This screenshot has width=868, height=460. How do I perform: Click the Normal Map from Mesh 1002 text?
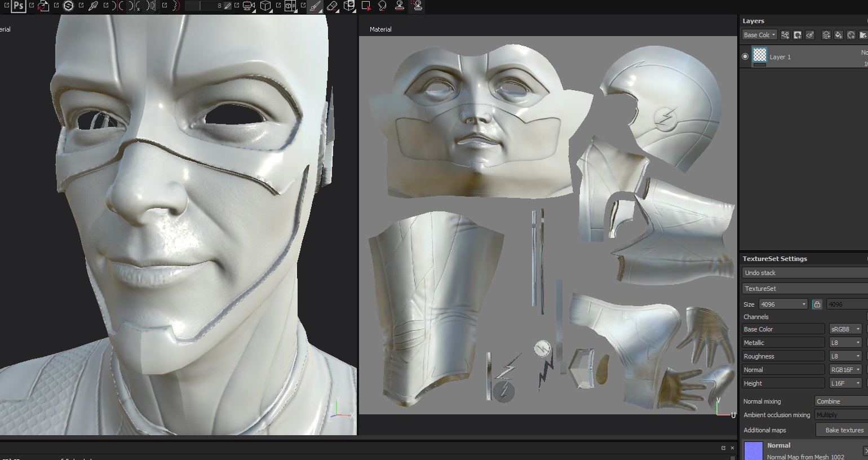[x=805, y=457]
